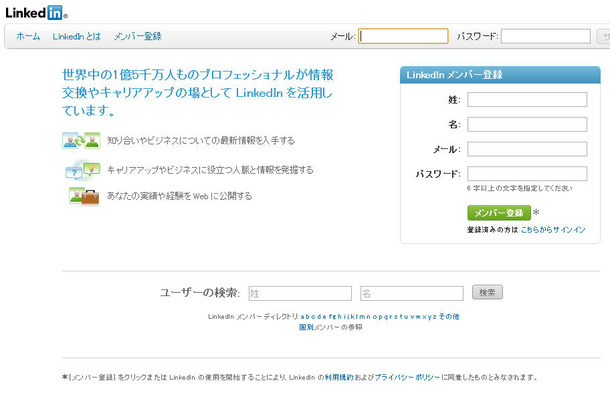Focus the メール field in registration form
The image size is (610, 400).
point(527,149)
